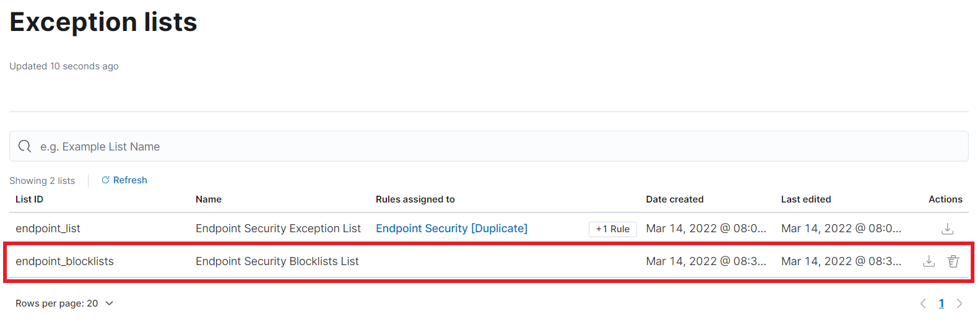Click endpoint_blocklists last edited value

[841, 261]
